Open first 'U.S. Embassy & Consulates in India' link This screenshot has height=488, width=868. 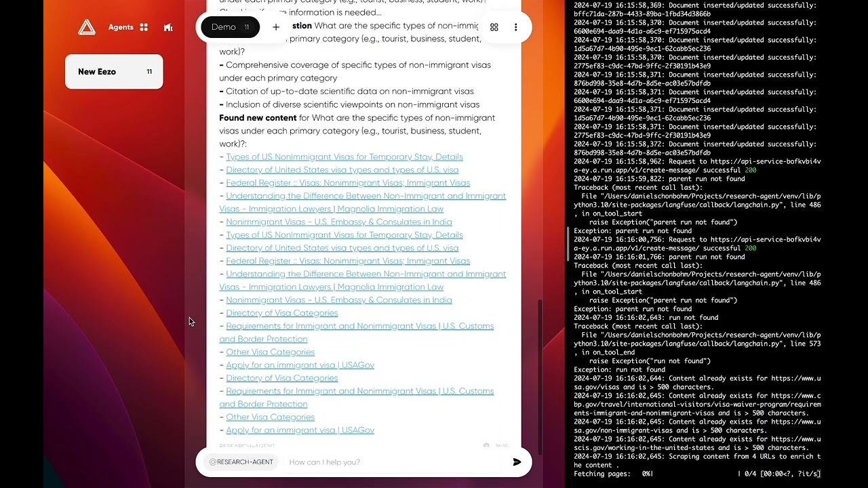click(x=339, y=222)
